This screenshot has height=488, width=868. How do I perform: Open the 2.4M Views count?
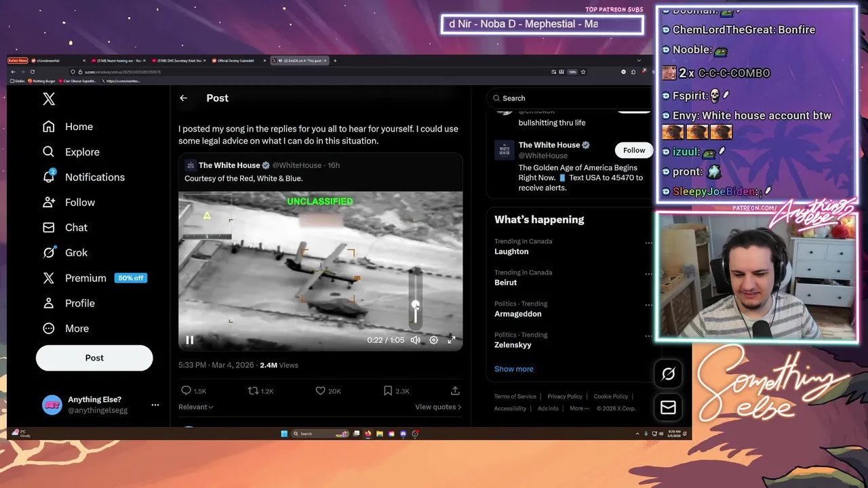click(279, 365)
